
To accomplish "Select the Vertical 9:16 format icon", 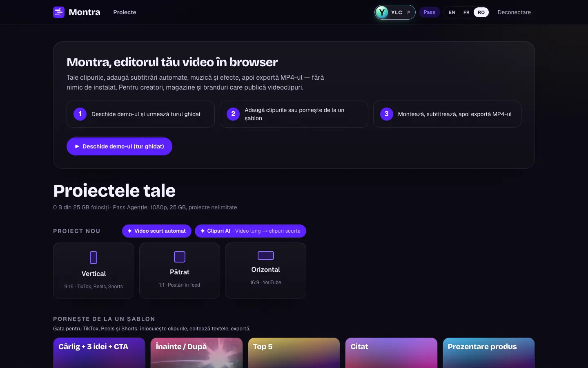I will (x=94, y=258).
